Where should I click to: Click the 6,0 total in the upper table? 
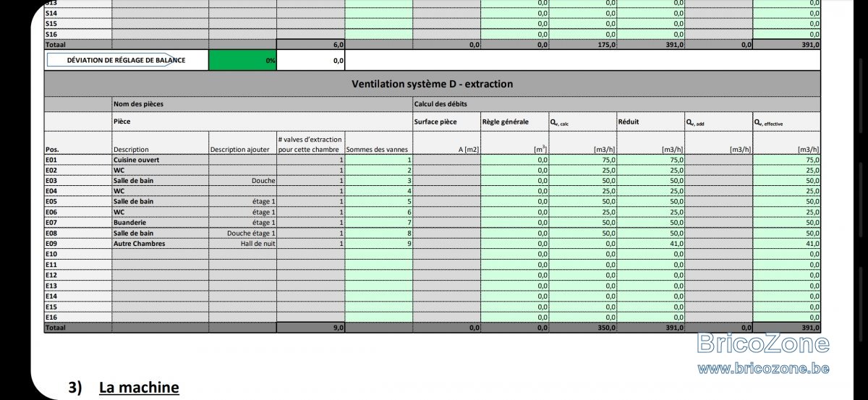(x=338, y=45)
